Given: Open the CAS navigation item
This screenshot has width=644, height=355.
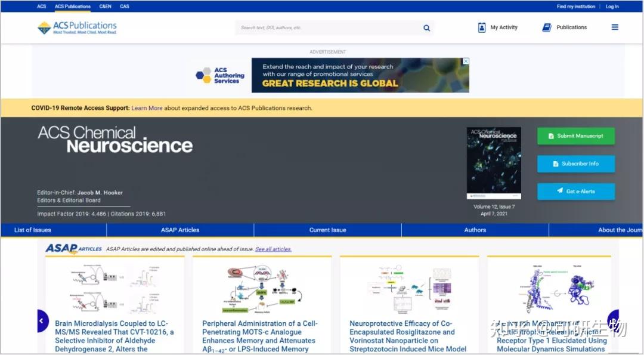Looking at the screenshot, I should [x=125, y=6].
